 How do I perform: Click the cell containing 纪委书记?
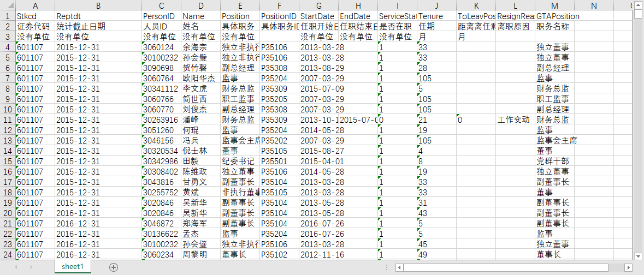(x=240, y=161)
